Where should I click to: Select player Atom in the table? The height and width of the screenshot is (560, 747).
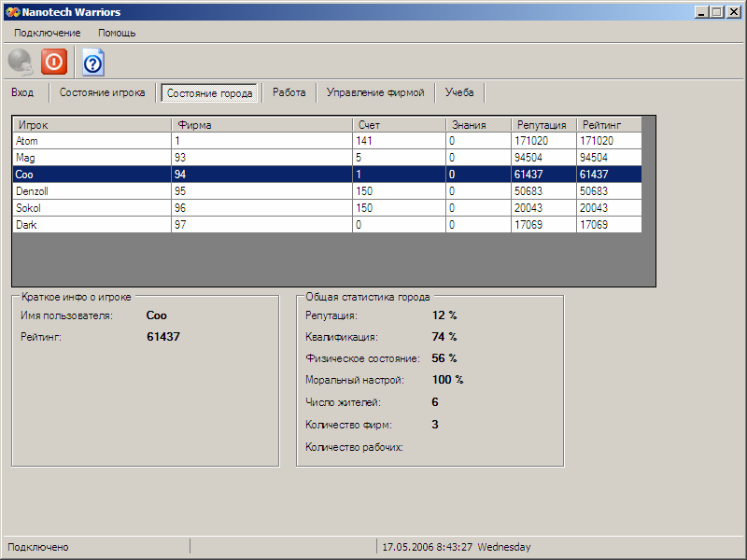click(92, 141)
